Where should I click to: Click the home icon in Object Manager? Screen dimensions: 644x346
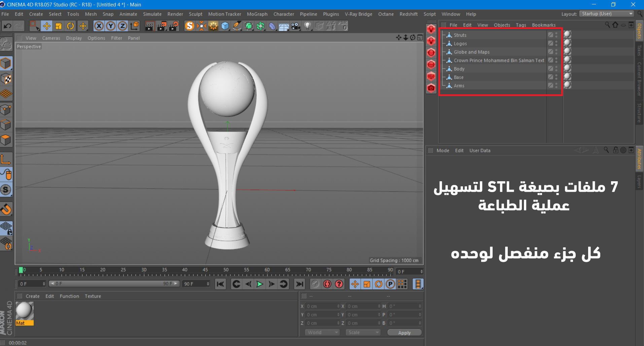(615, 25)
